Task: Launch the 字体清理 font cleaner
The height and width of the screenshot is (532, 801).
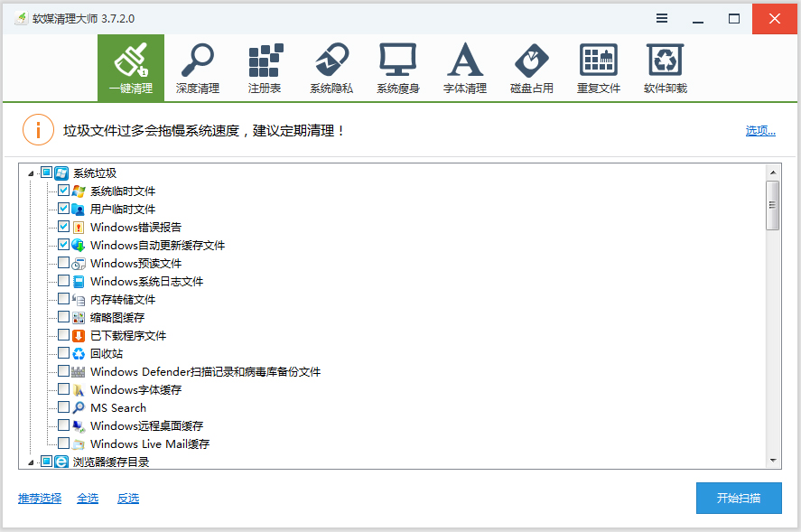Action: tap(464, 68)
